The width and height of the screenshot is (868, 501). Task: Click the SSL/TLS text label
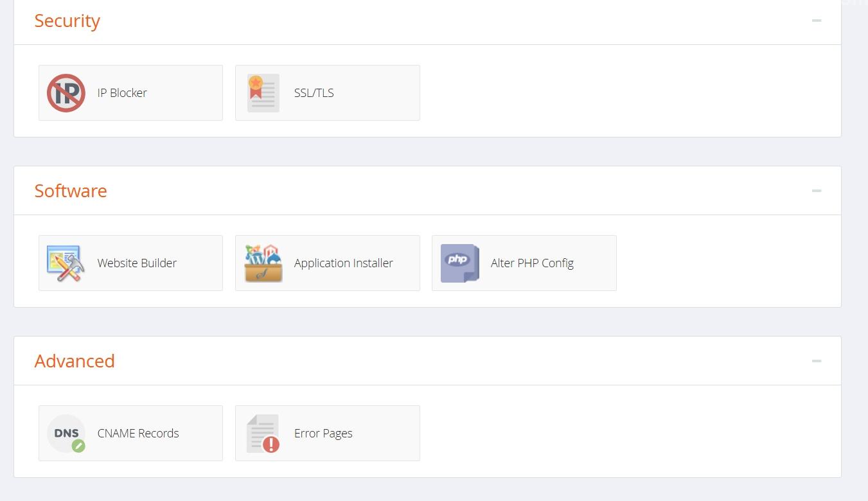314,92
